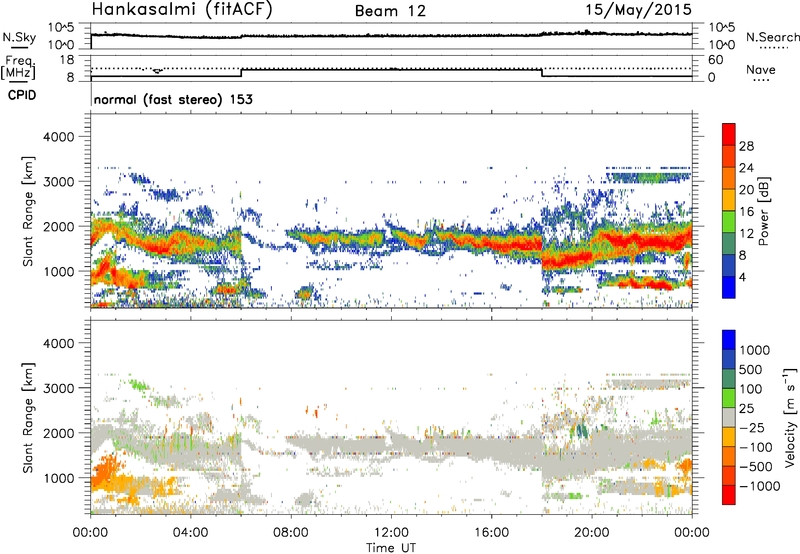Click the 'CPID' row label

pos(22,95)
